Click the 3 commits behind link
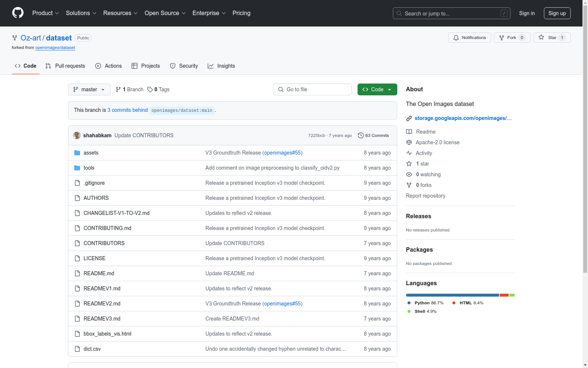The width and height of the screenshot is (588, 368). point(128,110)
